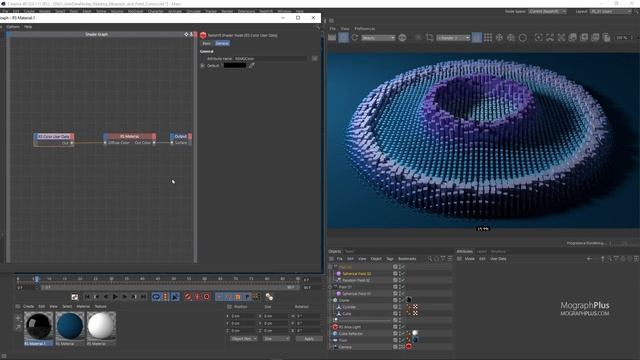This screenshot has width=640, height=360.
Task: Click the crop region icon in RenderView
Action: coord(429,38)
